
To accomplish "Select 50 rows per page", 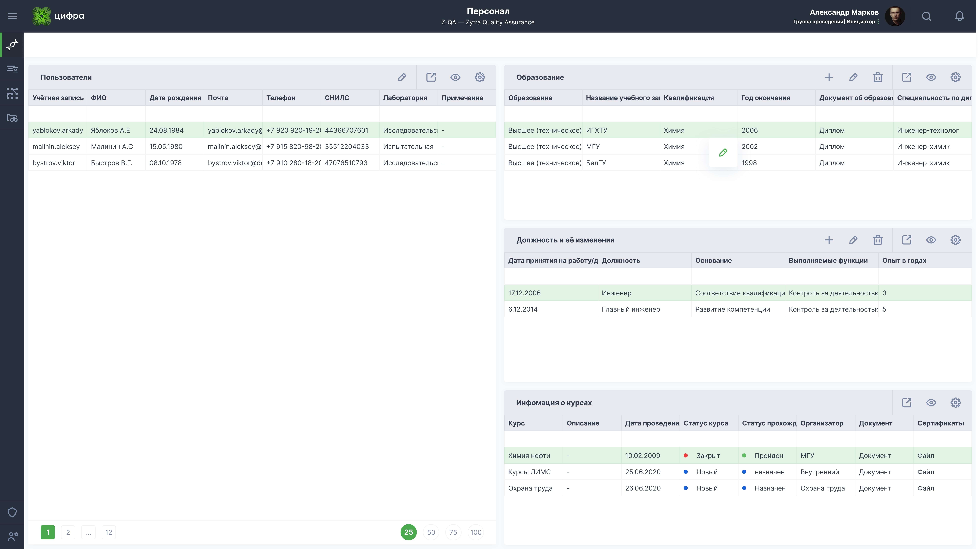I will pos(431,532).
